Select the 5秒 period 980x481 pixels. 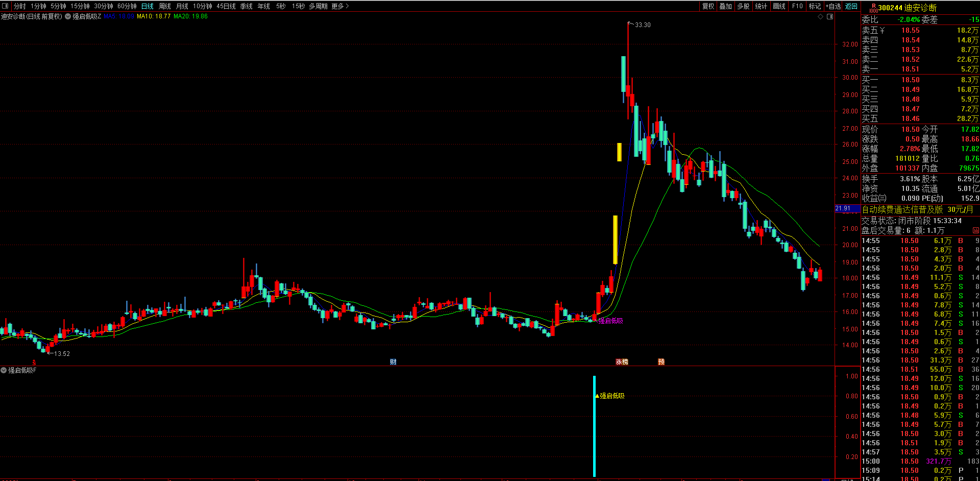tap(281, 6)
